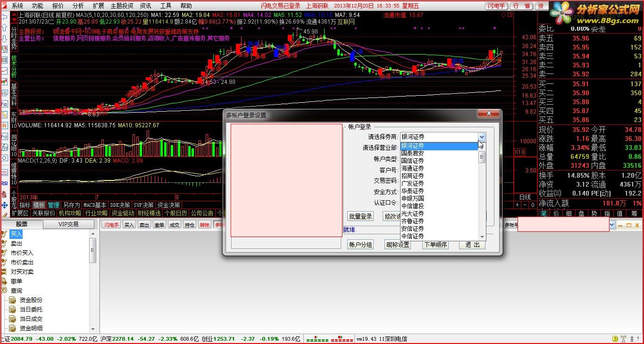Click the 批量登录 button

360,216
